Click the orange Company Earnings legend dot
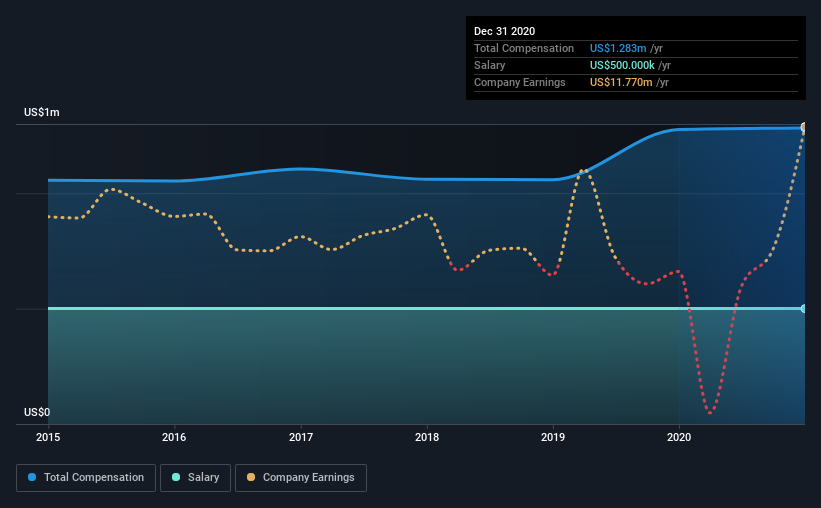Screen dimensions: 821x508 click(251, 477)
